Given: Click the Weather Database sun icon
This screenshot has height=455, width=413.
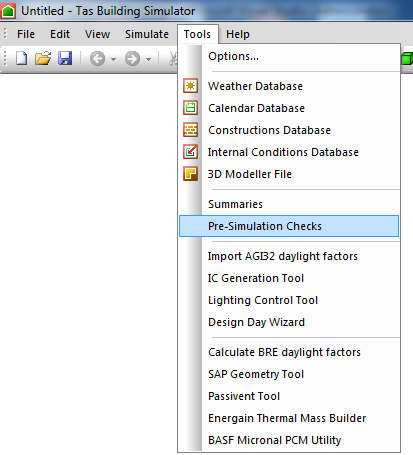Looking at the screenshot, I should [x=190, y=86].
